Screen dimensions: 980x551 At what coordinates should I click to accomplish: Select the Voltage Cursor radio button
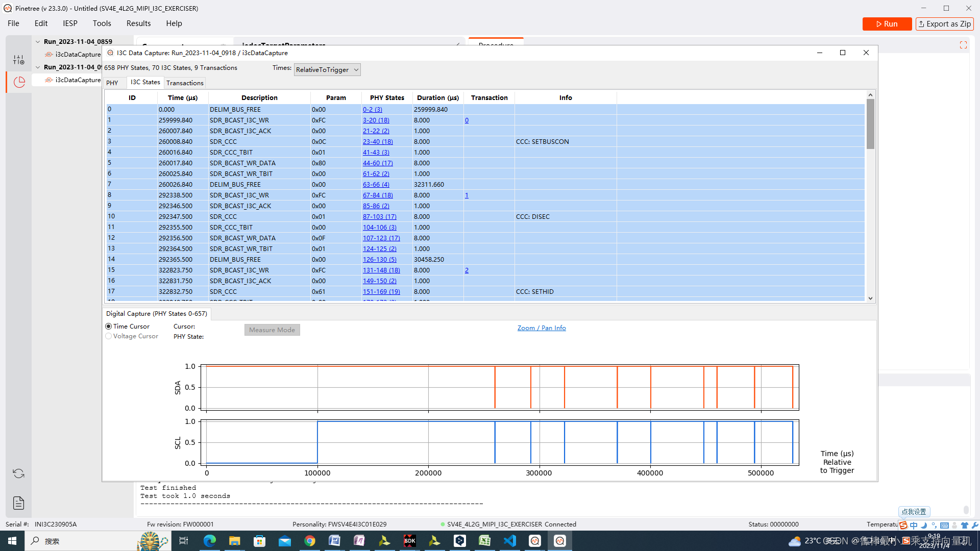coord(109,336)
